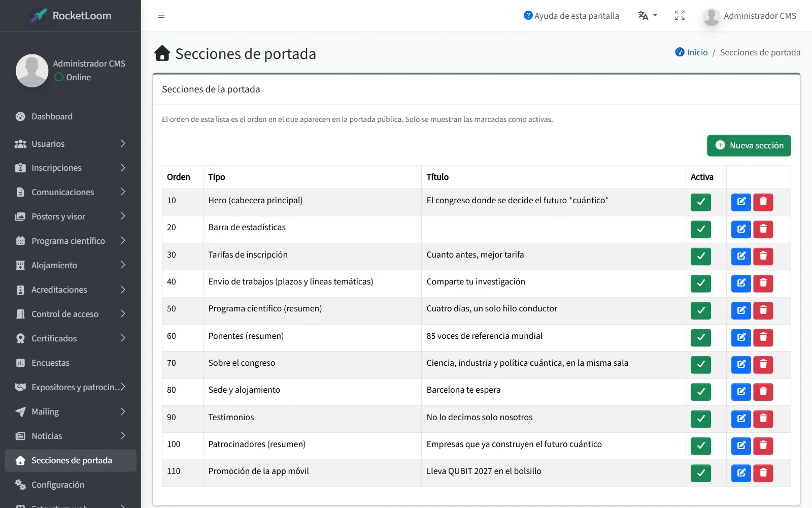Click the RocketLoom logo
Screen dimensions: 812x508
[71, 15]
